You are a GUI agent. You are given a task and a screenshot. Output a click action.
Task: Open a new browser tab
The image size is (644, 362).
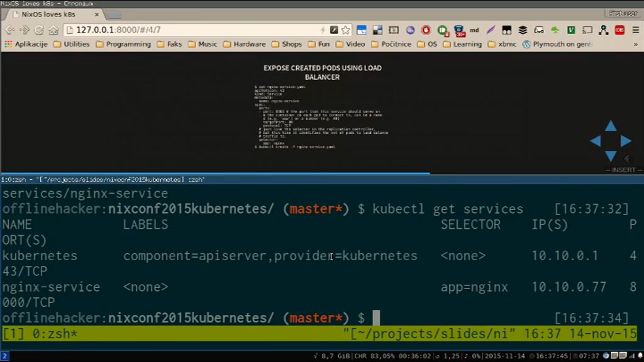click(114, 15)
